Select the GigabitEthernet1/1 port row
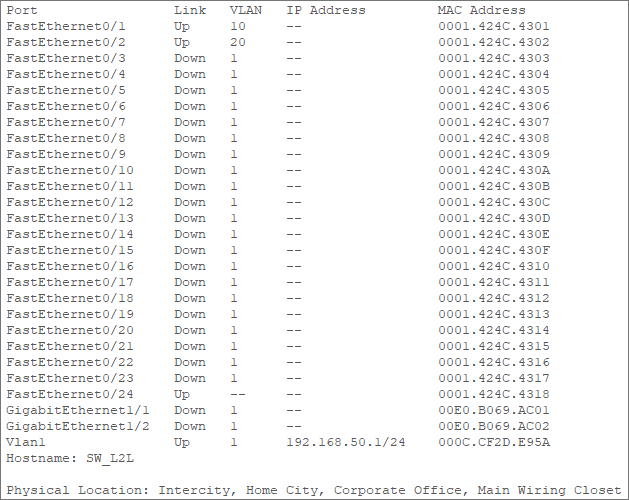629x500 pixels. tap(278, 411)
